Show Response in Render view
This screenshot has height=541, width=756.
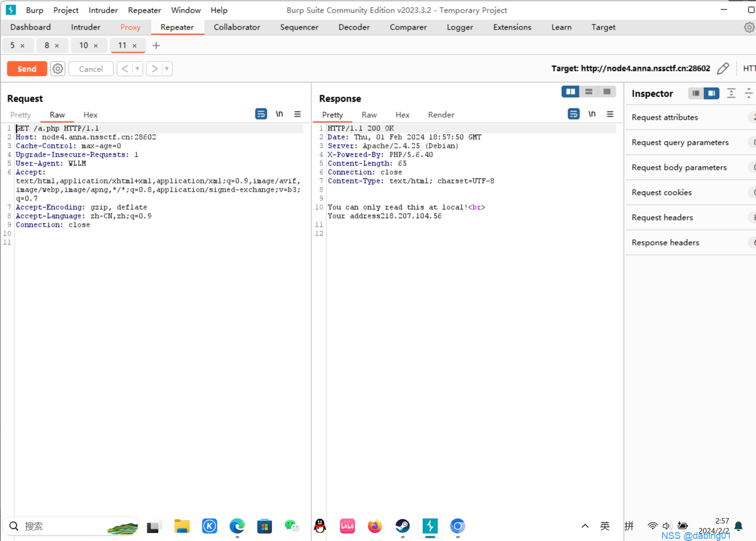click(441, 115)
